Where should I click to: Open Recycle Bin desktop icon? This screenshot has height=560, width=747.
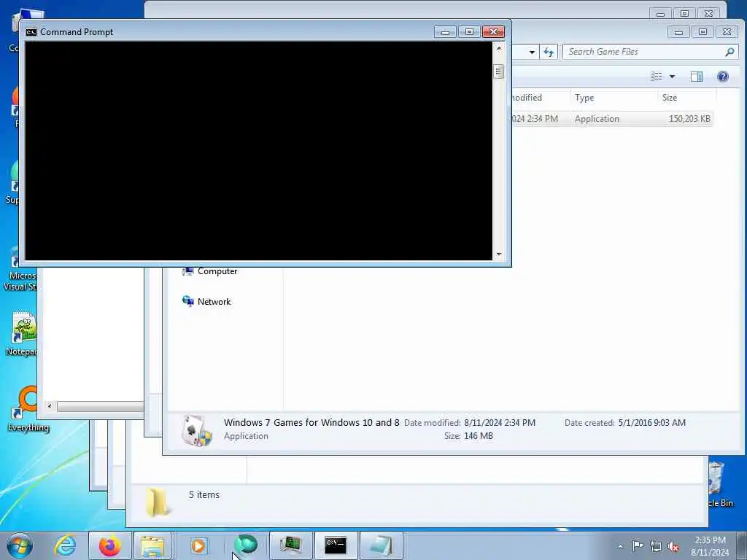click(719, 484)
